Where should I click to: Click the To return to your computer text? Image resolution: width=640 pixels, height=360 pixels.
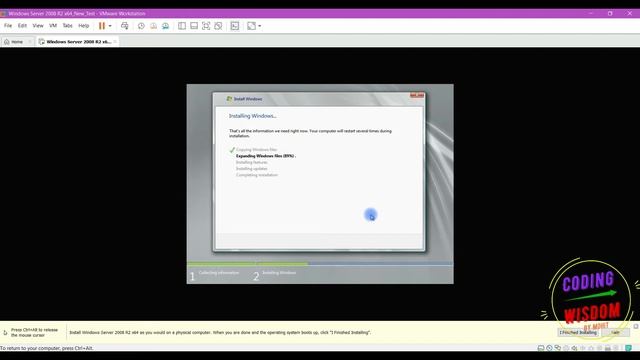click(x=47, y=348)
